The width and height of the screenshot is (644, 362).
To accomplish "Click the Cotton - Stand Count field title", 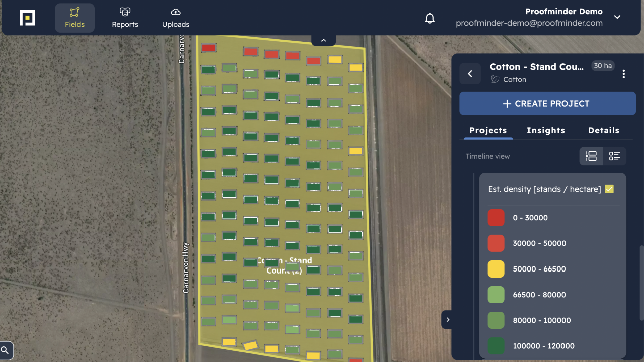I will tap(536, 67).
